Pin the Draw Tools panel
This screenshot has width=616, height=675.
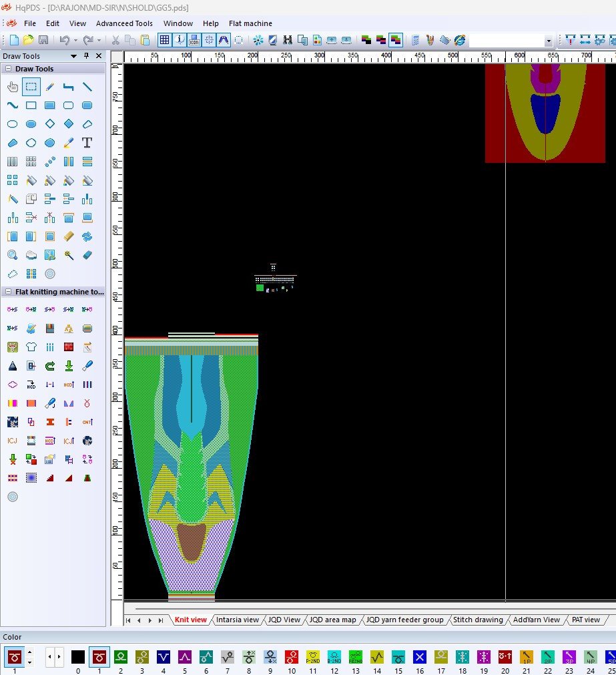click(x=86, y=56)
